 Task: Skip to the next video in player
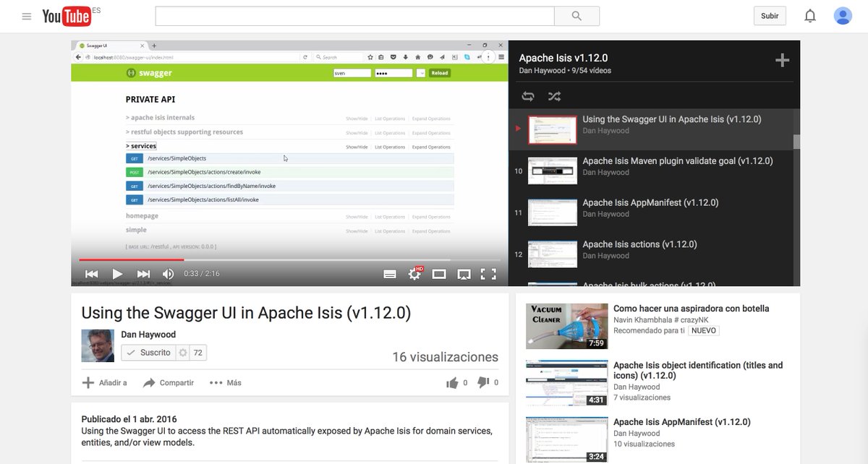[143, 274]
